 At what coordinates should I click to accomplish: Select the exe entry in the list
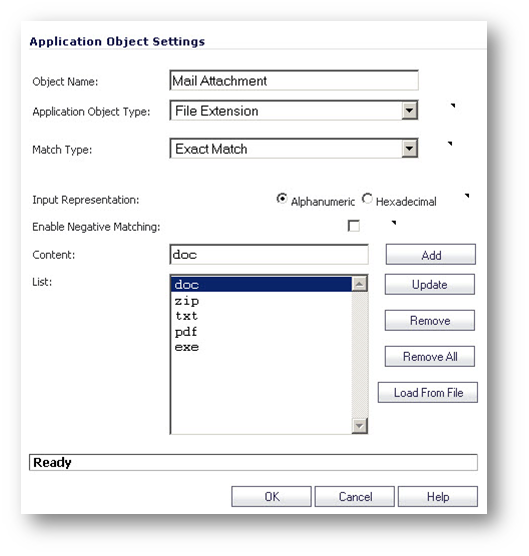click(x=261, y=347)
